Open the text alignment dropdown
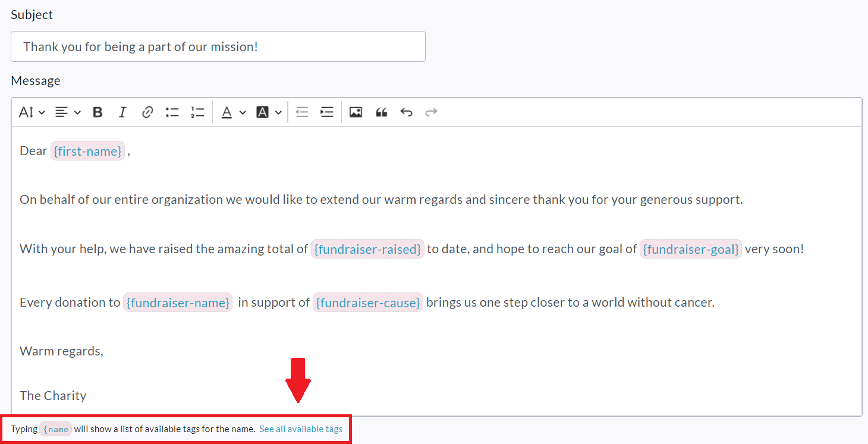 pos(68,112)
